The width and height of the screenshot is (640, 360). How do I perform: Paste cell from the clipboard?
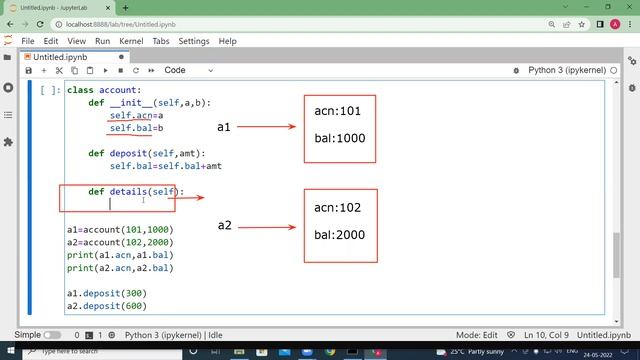coord(90,71)
